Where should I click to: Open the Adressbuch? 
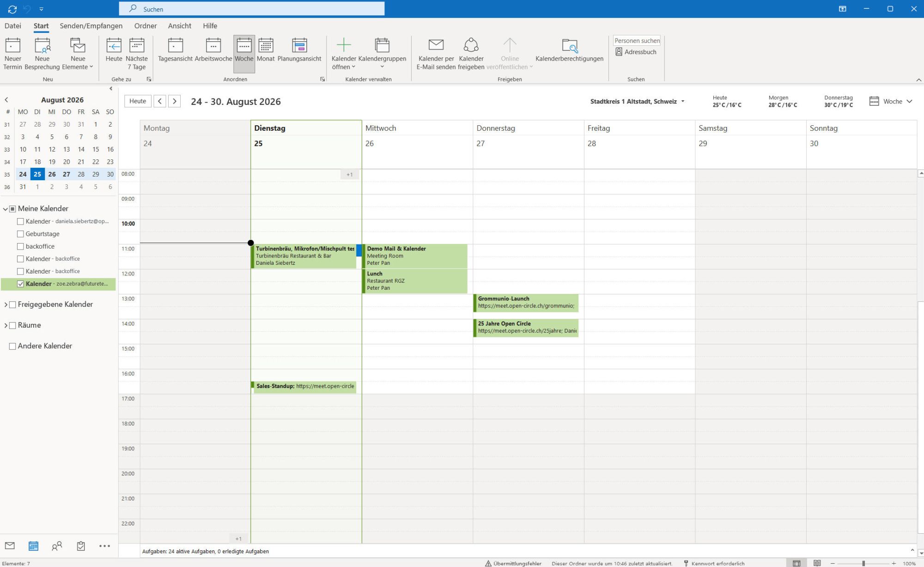click(636, 52)
